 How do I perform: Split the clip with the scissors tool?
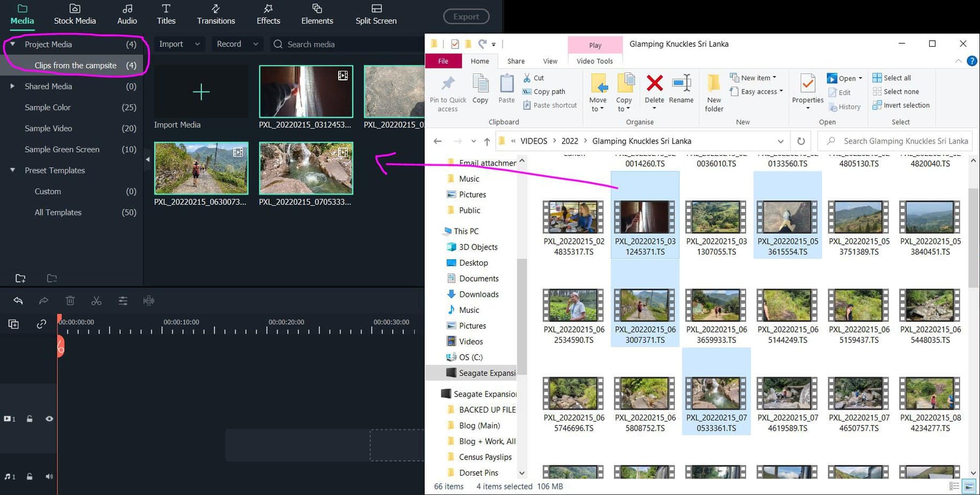coord(96,301)
